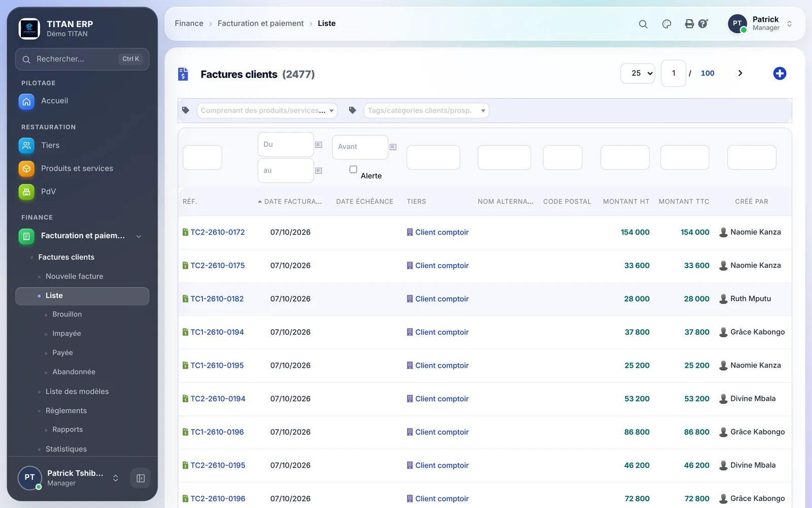
Task: Click the TITAN ERP logo
Action: point(29,28)
